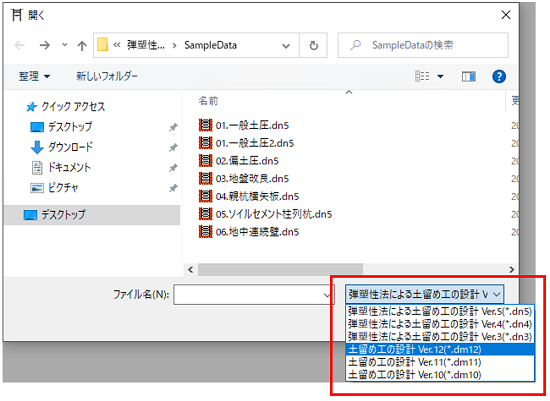Viewport: 550px width, 401px height.
Task: Click the SampleDataの検索 search box
Action: pos(423,45)
